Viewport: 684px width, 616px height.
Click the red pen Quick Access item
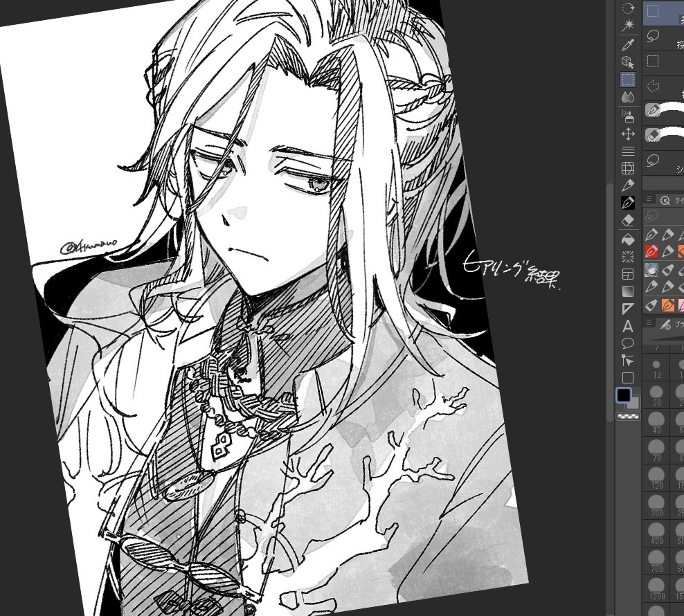tap(651, 251)
